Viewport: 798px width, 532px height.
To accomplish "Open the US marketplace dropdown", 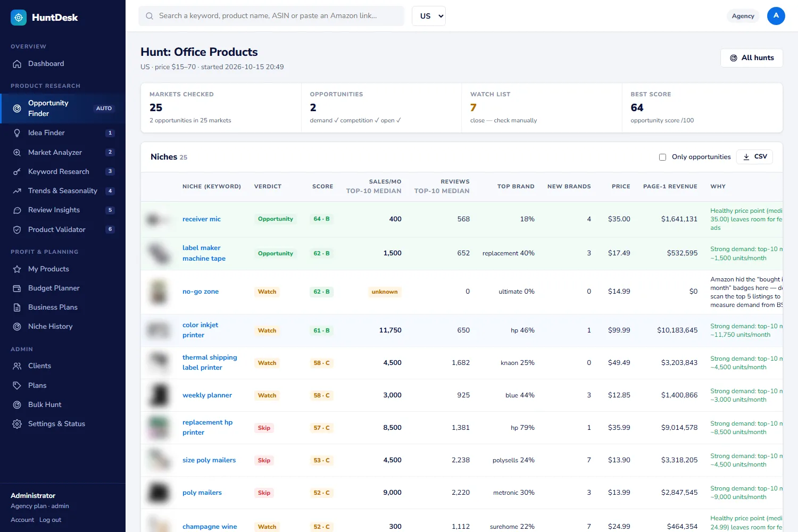I will (x=429, y=16).
